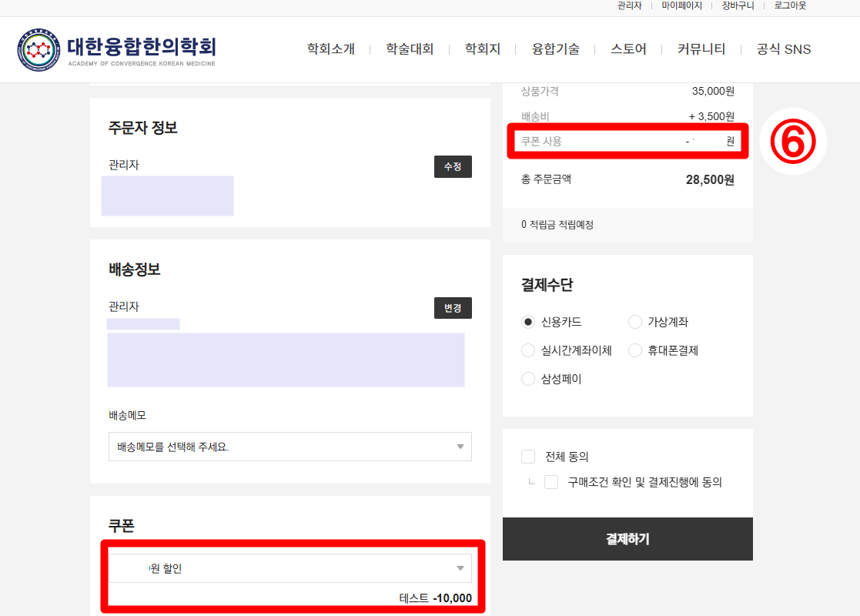This screenshot has width=860, height=616.
Task: Click 수정 button for orderer info
Action: (453, 167)
